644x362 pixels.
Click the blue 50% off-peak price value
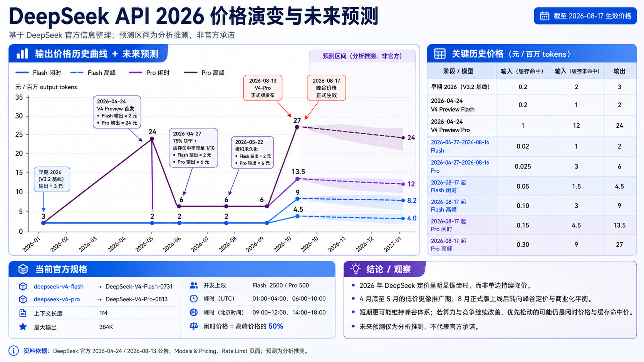tap(276, 326)
